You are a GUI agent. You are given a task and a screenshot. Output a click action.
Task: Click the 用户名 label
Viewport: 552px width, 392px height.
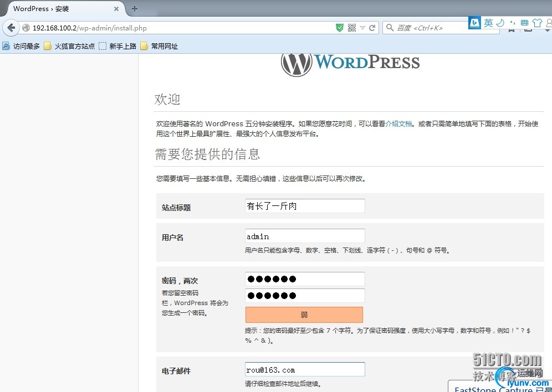point(172,238)
